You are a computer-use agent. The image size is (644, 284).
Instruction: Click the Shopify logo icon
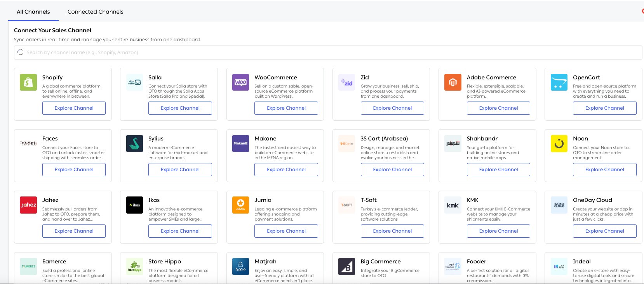(28, 82)
